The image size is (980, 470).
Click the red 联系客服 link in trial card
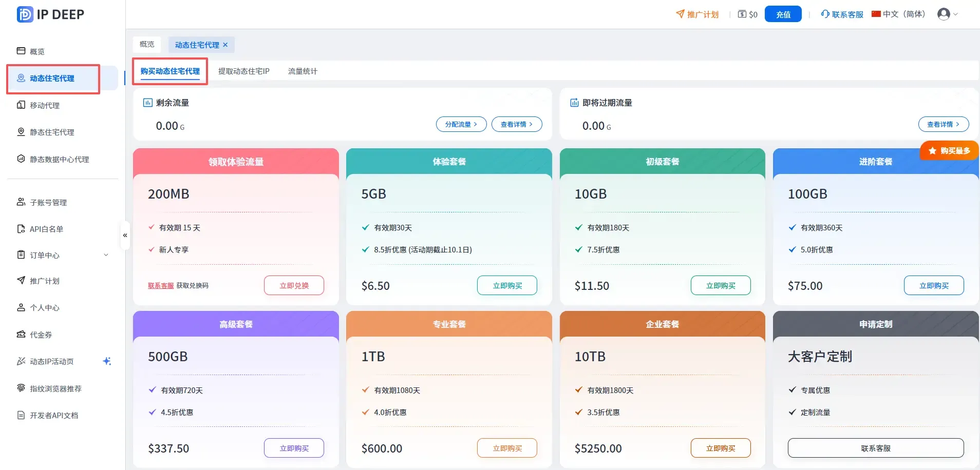click(x=161, y=286)
